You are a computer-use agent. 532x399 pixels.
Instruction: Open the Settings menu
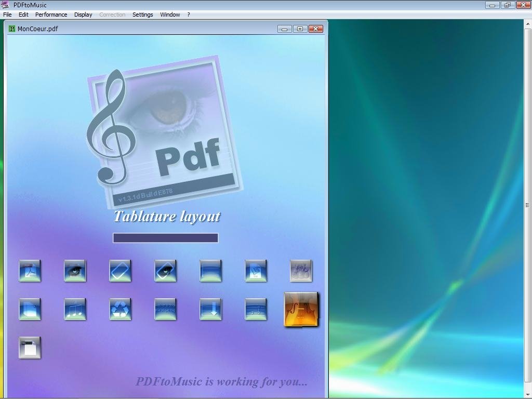point(142,15)
